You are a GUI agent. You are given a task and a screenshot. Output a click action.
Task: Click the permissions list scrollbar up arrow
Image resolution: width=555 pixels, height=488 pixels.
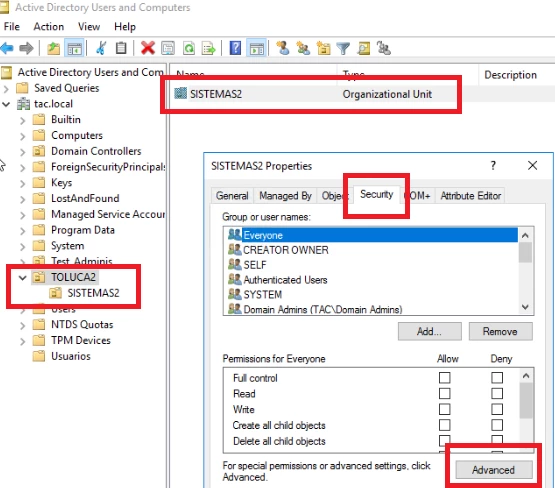click(526, 375)
